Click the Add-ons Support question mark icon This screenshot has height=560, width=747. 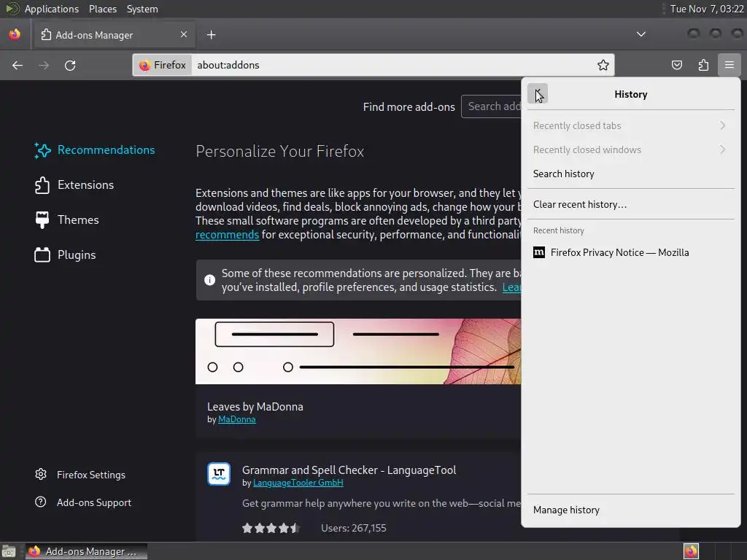click(x=41, y=502)
